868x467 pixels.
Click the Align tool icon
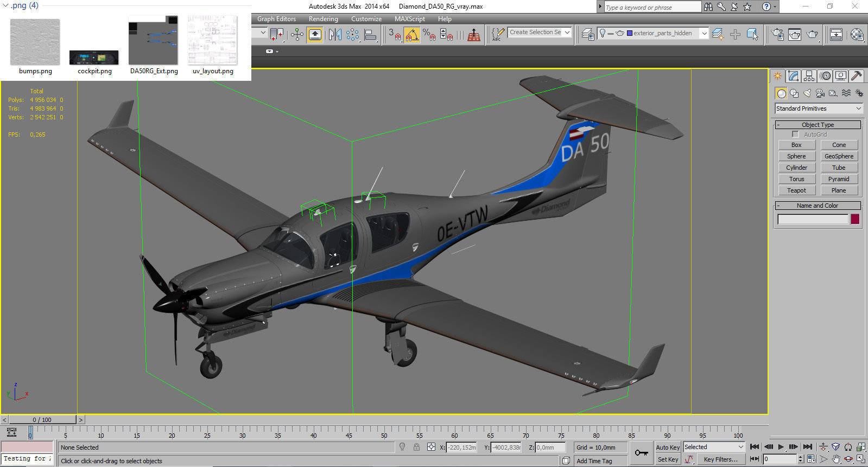pyautogui.click(x=370, y=35)
